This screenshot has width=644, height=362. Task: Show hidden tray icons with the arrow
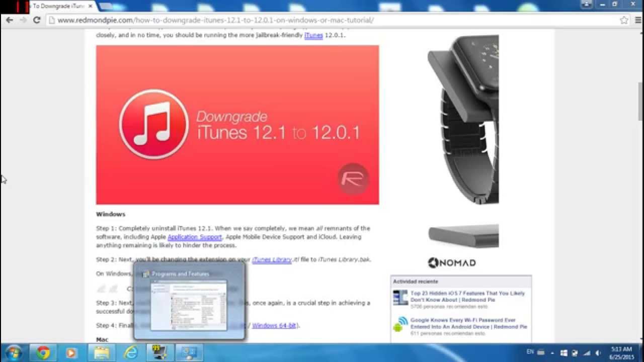552,352
